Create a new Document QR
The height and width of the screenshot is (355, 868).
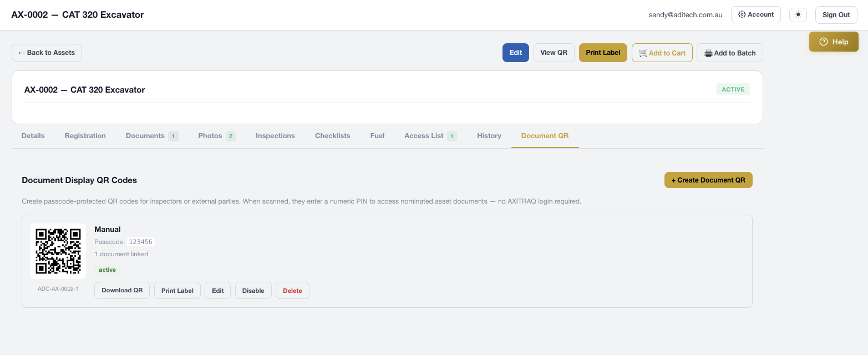coord(708,180)
